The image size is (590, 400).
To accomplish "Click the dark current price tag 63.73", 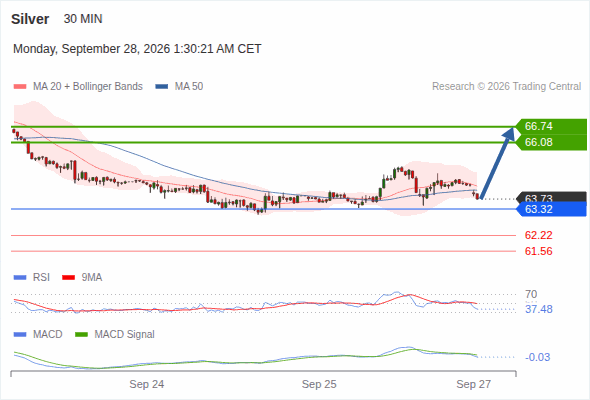I will click(551, 197).
